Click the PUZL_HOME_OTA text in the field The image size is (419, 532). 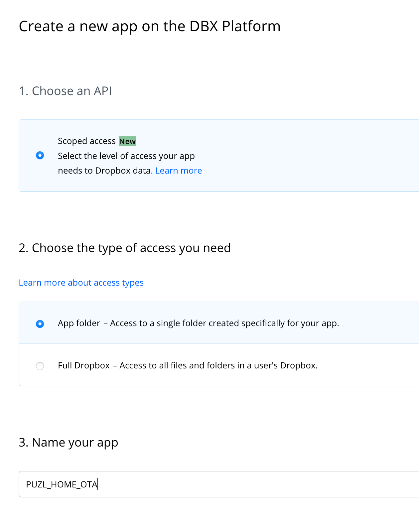62,484
